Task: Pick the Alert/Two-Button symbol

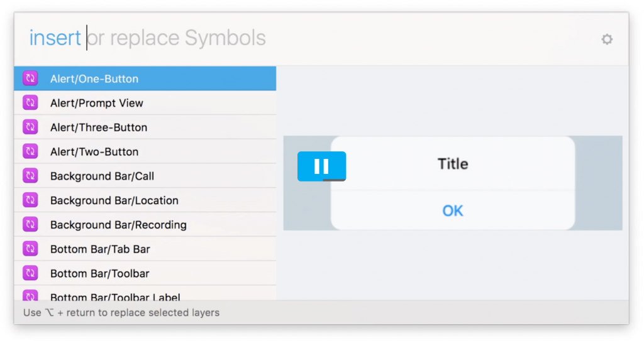Action: click(94, 152)
